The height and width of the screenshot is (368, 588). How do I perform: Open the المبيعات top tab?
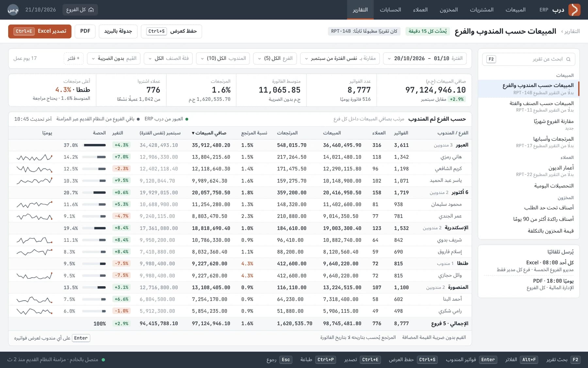tap(515, 10)
